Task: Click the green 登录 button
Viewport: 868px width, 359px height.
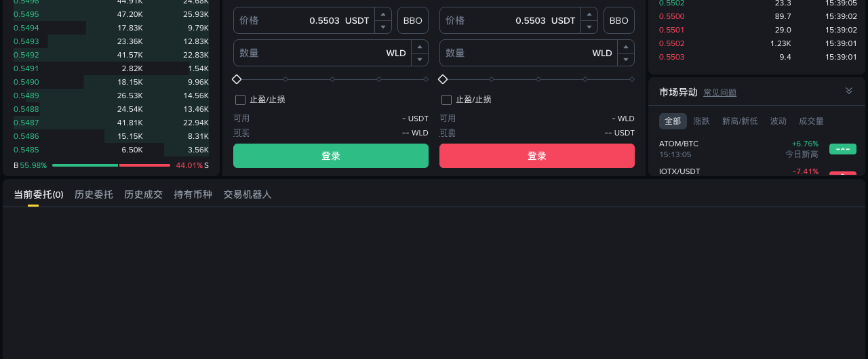Action: tap(331, 156)
